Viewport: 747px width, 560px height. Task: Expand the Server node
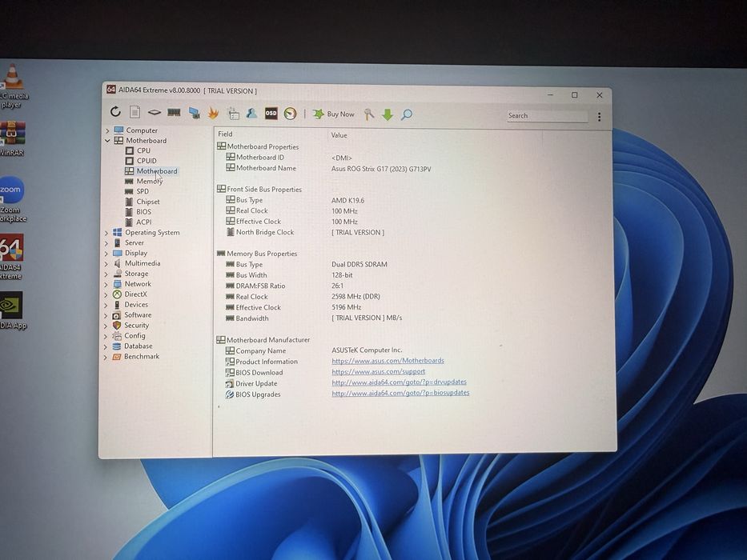coord(106,243)
